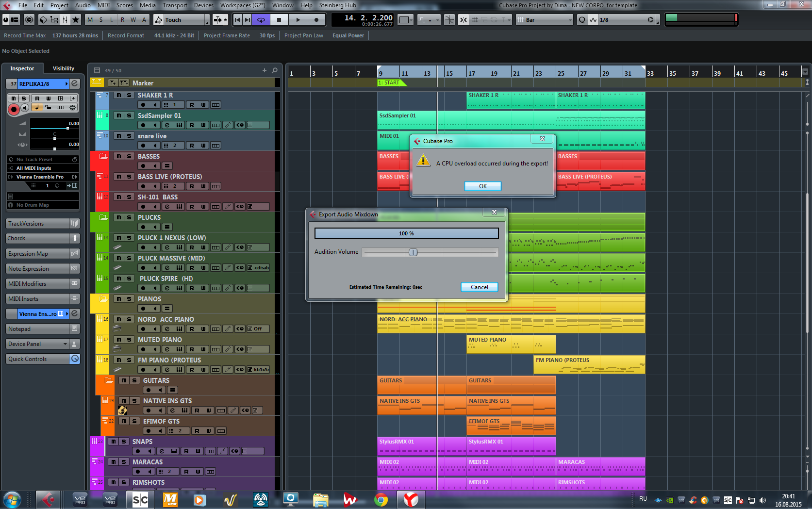The width and height of the screenshot is (812, 509).
Task: Toggle the grid snap type icon
Action: point(475,20)
